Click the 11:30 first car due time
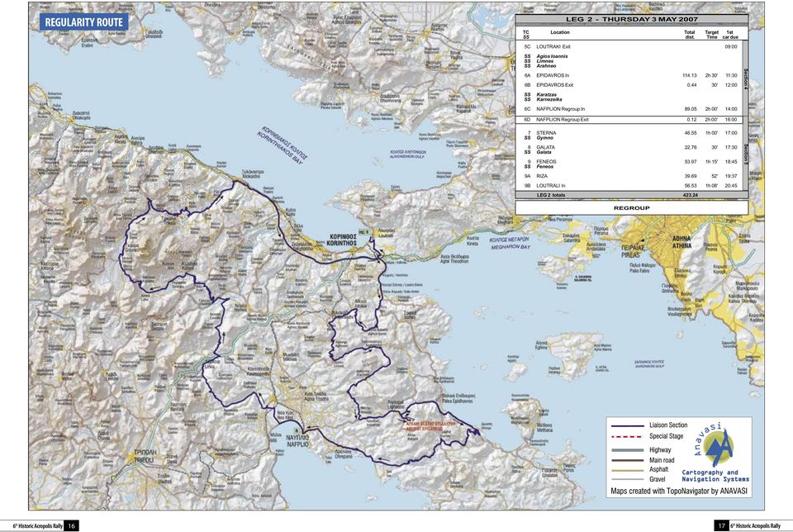This screenshot has height=532, width=793. (x=731, y=75)
